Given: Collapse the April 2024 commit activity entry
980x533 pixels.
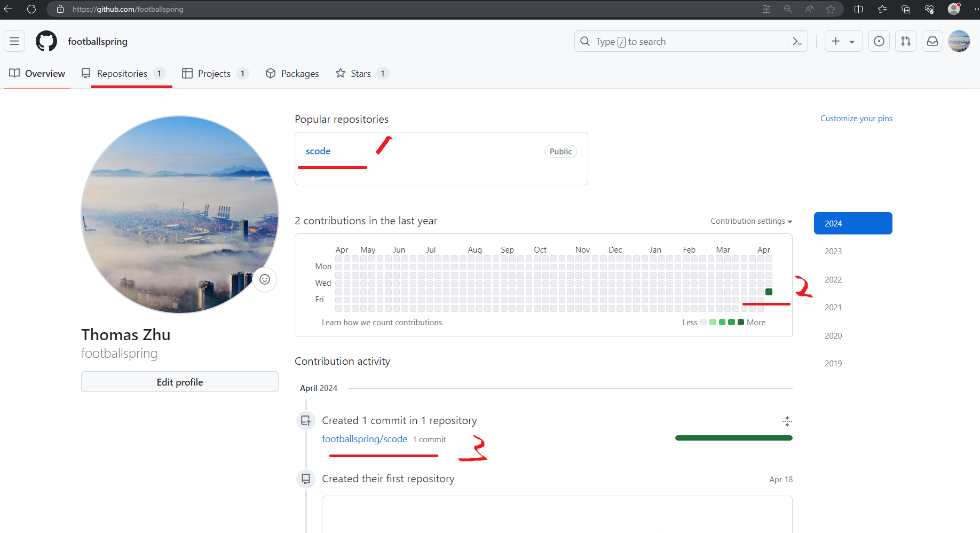Looking at the screenshot, I should (787, 421).
